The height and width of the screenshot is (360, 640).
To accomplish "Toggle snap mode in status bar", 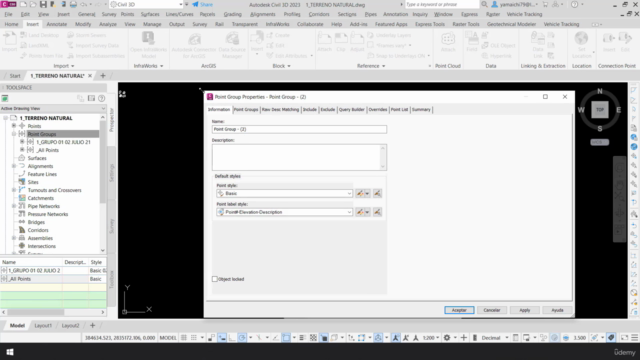I will (x=194, y=338).
